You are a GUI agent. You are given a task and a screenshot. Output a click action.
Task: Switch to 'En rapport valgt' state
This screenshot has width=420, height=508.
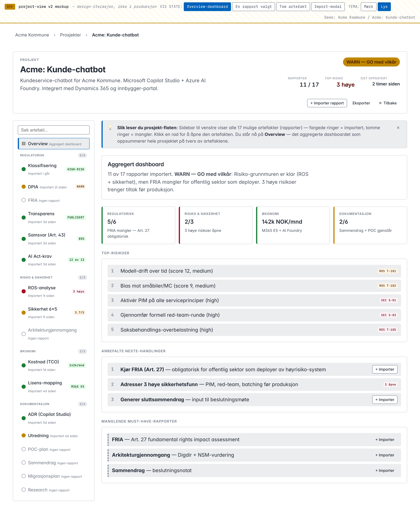[x=254, y=7]
